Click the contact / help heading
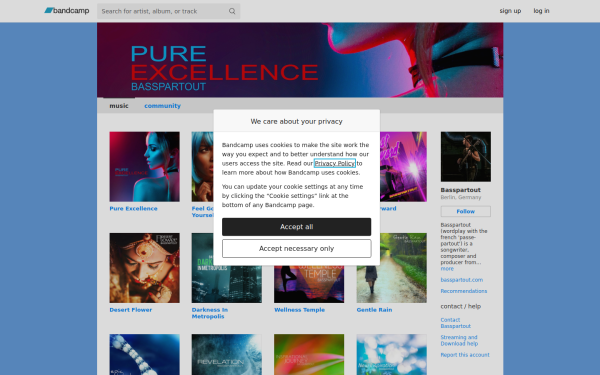 [461, 306]
